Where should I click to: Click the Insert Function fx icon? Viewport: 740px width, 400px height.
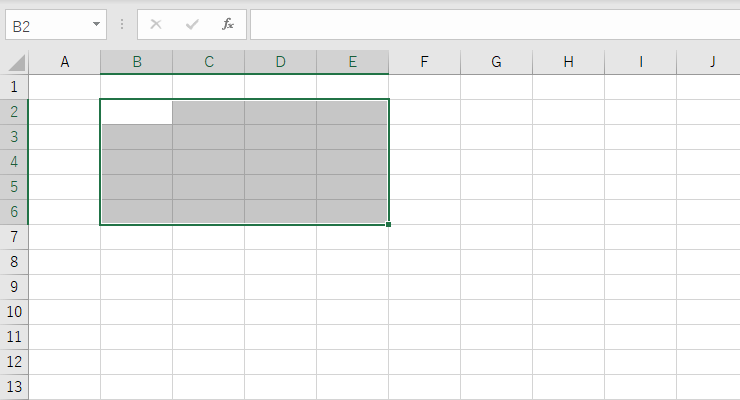click(x=228, y=25)
